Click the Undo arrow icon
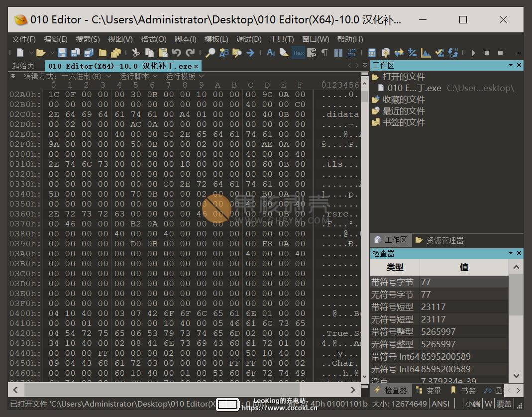532x417 pixels. (x=177, y=53)
